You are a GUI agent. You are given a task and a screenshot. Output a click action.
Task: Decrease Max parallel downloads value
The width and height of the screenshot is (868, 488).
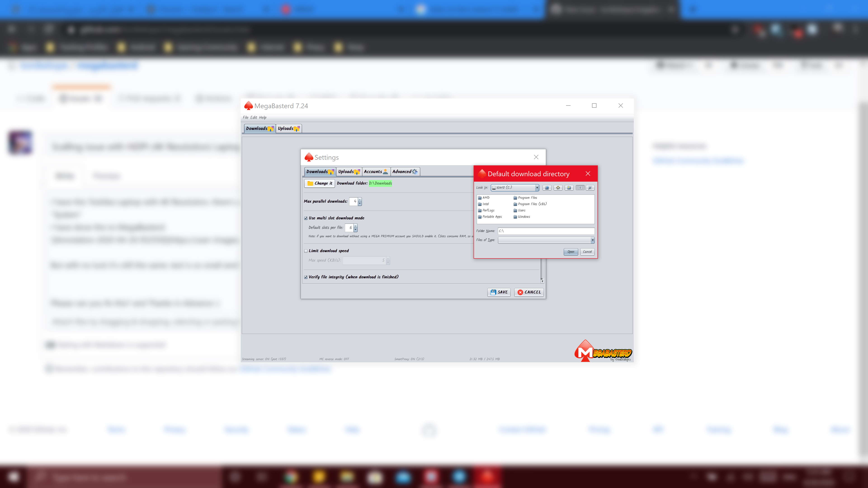pyautogui.click(x=360, y=203)
